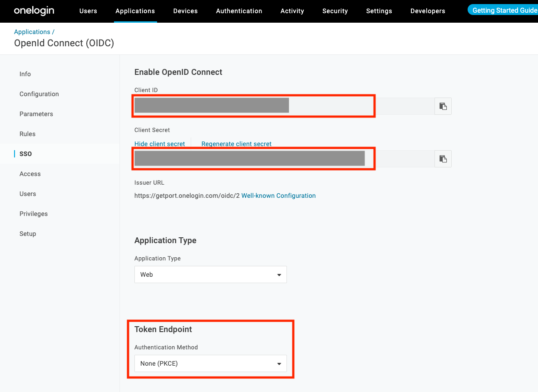Return via the Applications breadcrumb
The width and height of the screenshot is (538, 392).
coord(31,32)
